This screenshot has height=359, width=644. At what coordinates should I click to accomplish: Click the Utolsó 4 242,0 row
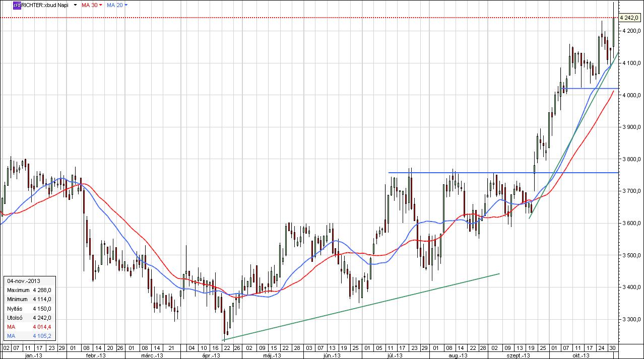(29, 318)
